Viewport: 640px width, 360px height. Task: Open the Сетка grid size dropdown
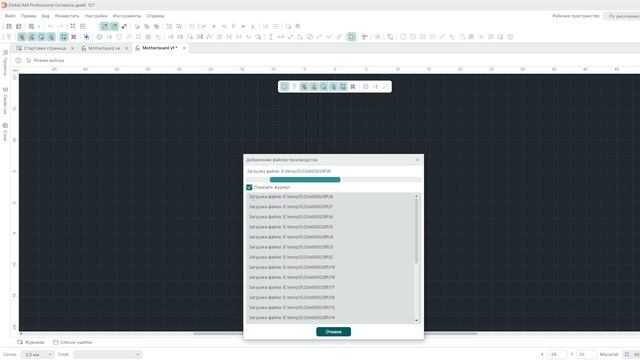pos(37,355)
